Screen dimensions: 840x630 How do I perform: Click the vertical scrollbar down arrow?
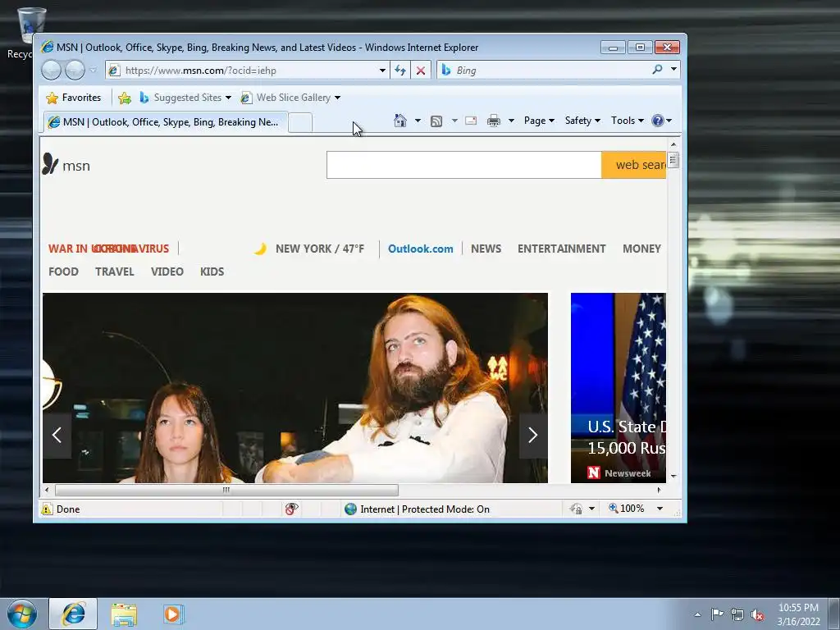tap(673, 477)
